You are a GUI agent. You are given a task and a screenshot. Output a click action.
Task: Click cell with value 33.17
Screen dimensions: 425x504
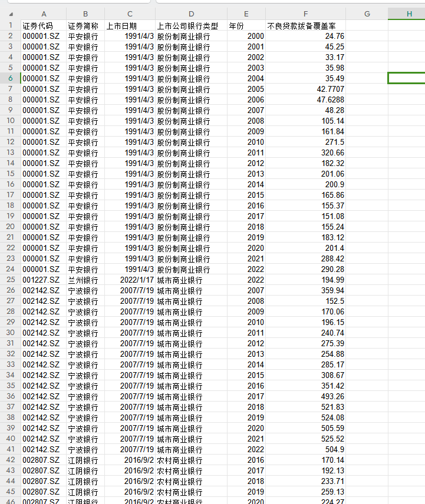306,57
